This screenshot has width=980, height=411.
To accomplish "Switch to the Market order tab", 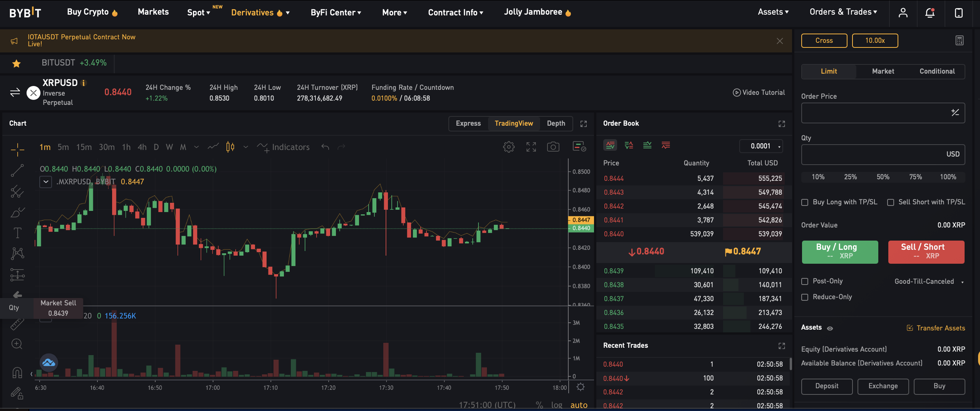I will [x=883, y=71].
